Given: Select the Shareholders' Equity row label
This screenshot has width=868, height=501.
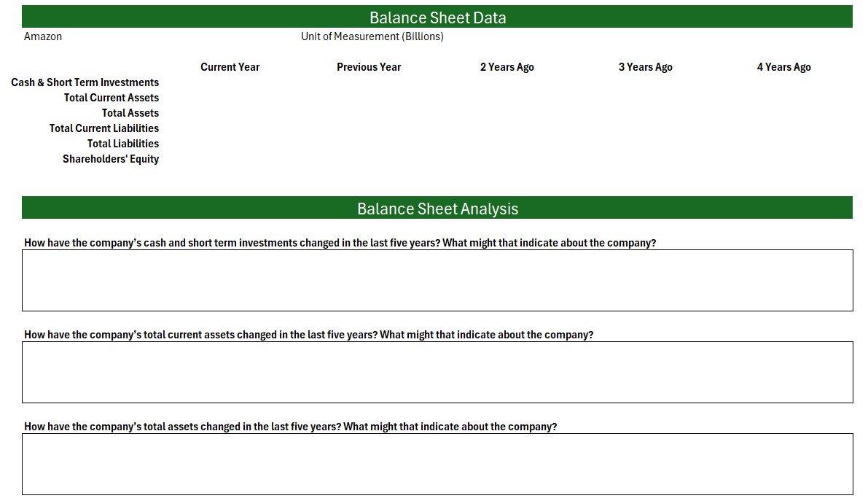Looking at the screenshot, I should point(111,158).
